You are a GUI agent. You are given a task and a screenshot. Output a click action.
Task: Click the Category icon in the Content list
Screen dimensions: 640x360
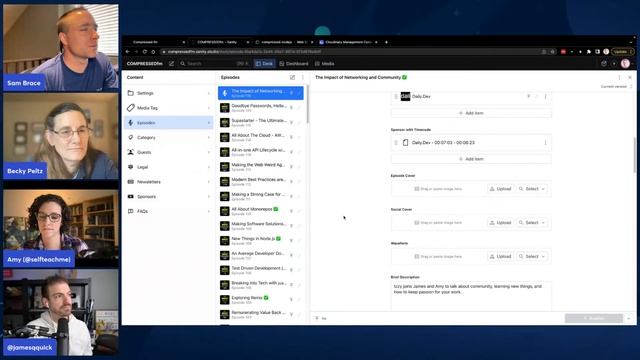pyautogui.click(x=131, y=138)
